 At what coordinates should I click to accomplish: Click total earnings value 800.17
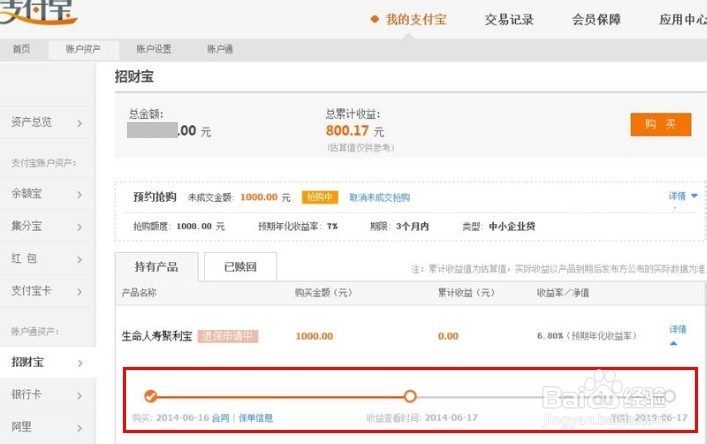[x=347, y=131]
